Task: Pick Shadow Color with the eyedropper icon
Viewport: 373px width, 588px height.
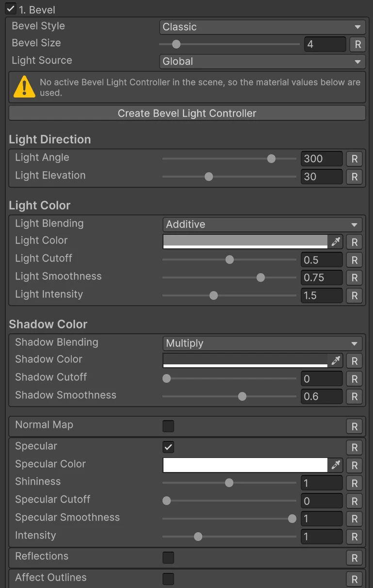Action: [x=336, y=360]
